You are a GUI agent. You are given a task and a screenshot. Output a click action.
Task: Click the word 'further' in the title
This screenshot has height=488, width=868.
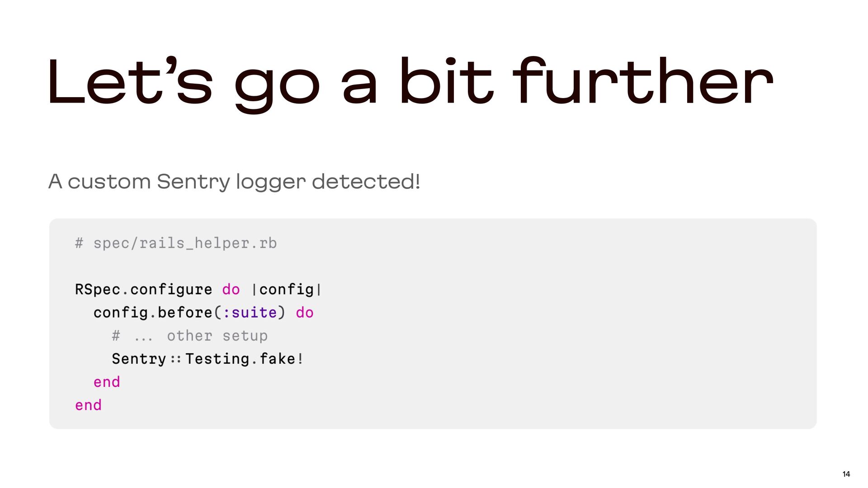point(643,81)
